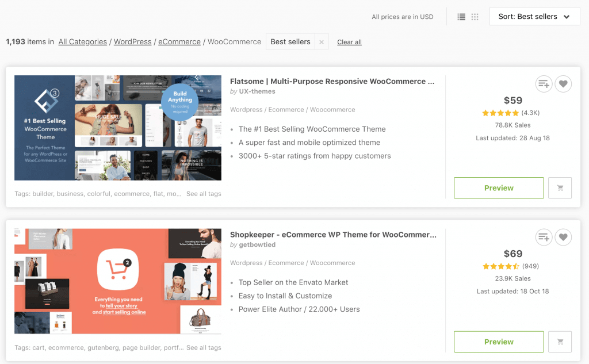Click the 'business' tag under Flatsome
The height and width of the screenshot is (364, 589).
[70, 194]
